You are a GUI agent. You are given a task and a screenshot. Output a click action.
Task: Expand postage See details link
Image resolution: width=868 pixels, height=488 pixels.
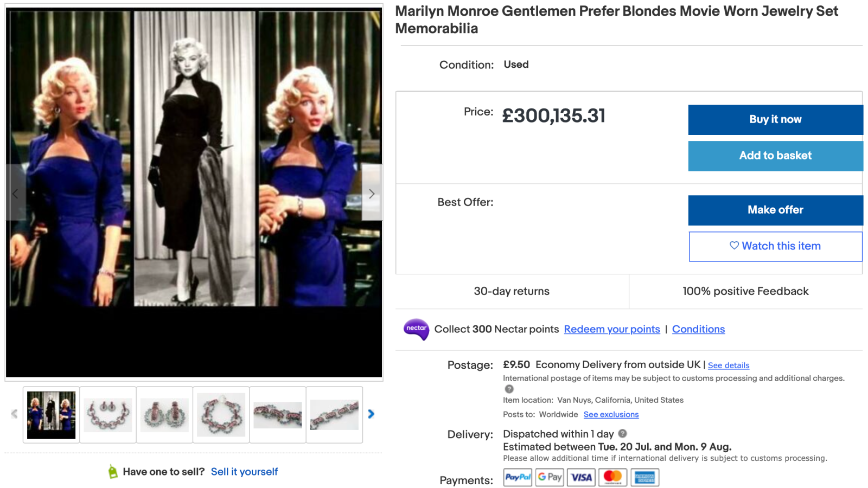[x=729, y=365]
